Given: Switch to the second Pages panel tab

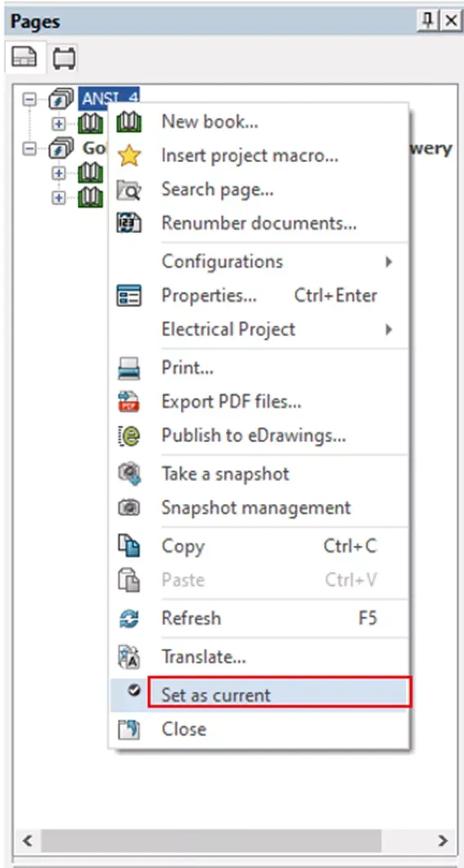Looking at the screenshot, I should pos(64,58).
